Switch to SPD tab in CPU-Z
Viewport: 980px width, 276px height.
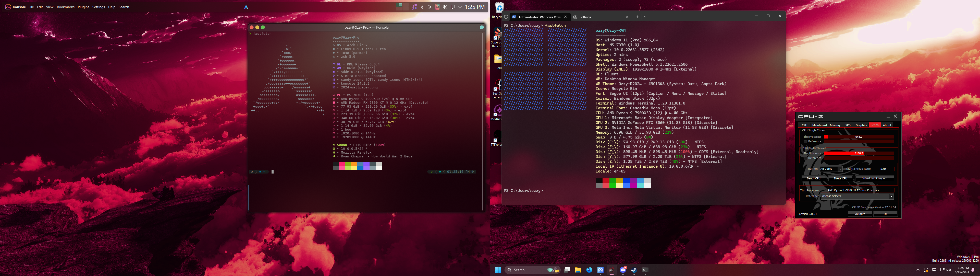[848, 125]
